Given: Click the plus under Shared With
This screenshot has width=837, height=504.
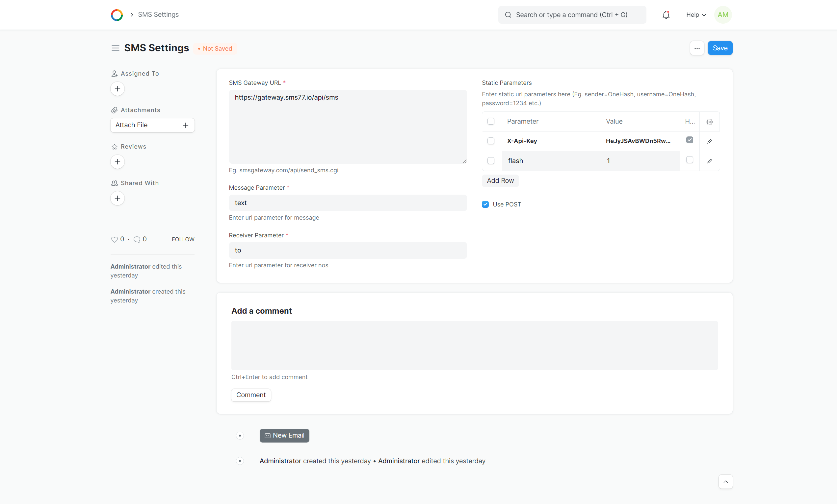Looking at the screenshot, I should (118, 198).
